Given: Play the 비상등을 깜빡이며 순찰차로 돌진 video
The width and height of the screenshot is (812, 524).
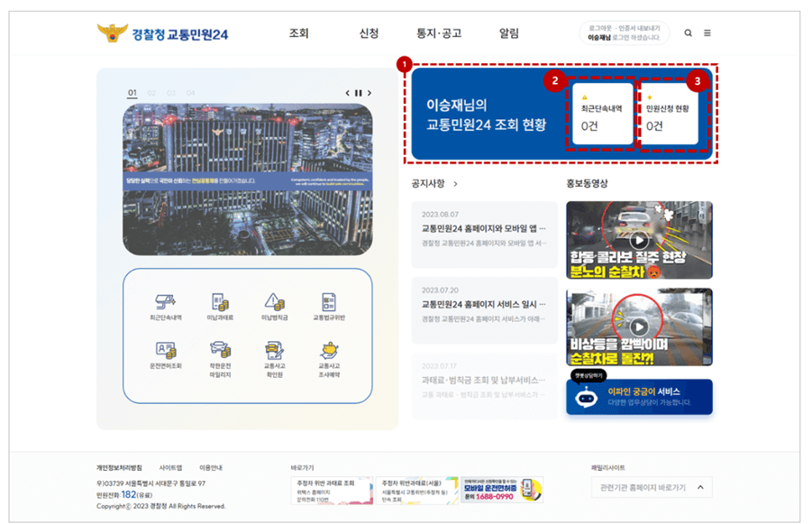Looking at the screenshot, I should (x=639, y=327).
